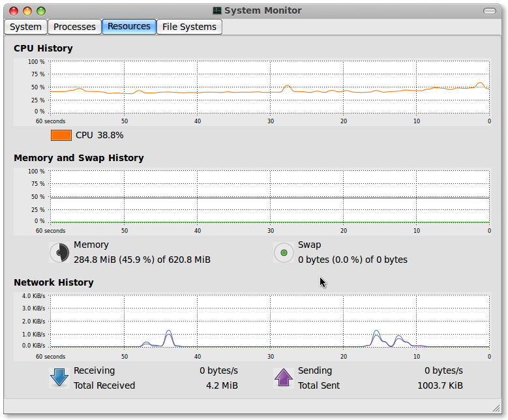Click the red close window button
Screen dimensions: 508x420
[x=14, y=11]
